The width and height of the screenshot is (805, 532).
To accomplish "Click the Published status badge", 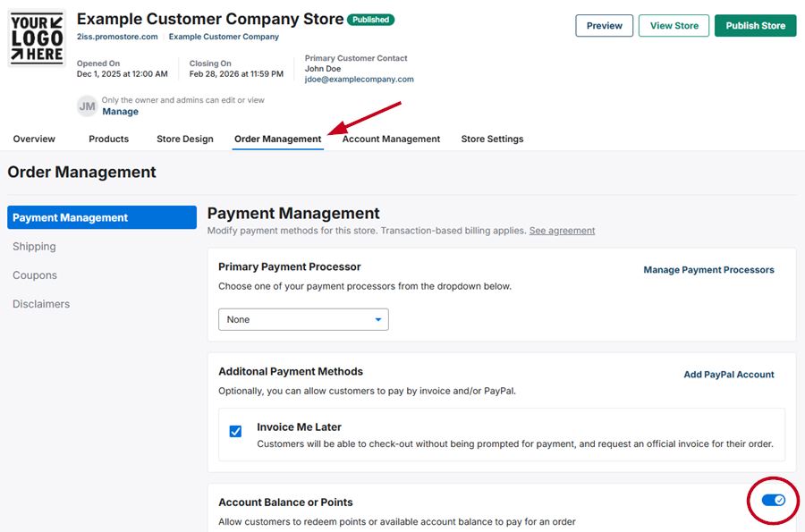I will [x=370, y=20].
